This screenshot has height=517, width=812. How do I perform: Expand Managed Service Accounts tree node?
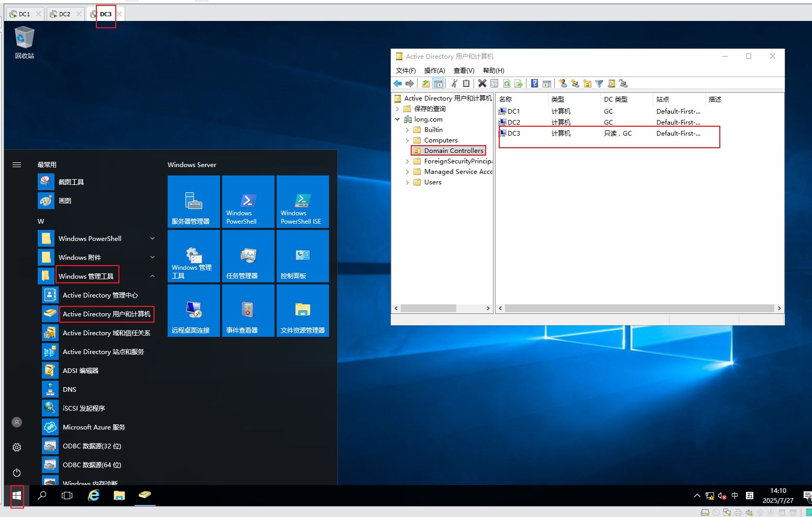408,172
